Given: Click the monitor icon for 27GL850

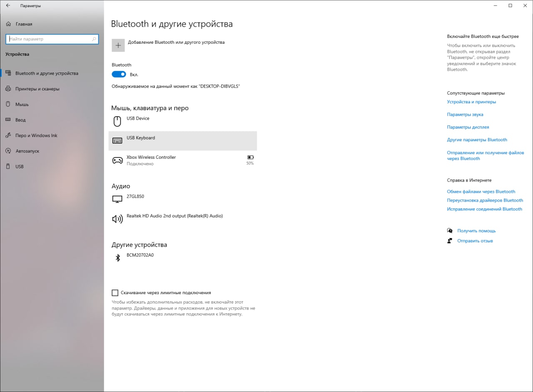Looking at the screenshot, I should click(117, 200).
